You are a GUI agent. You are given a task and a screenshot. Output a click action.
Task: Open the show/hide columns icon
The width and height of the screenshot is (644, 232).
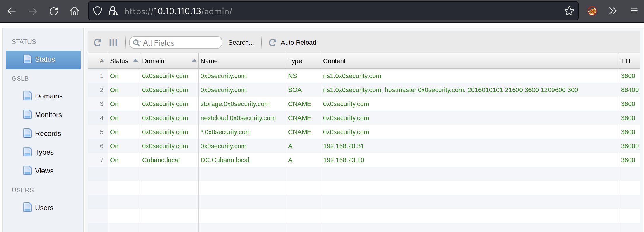[x=113, y=43]
